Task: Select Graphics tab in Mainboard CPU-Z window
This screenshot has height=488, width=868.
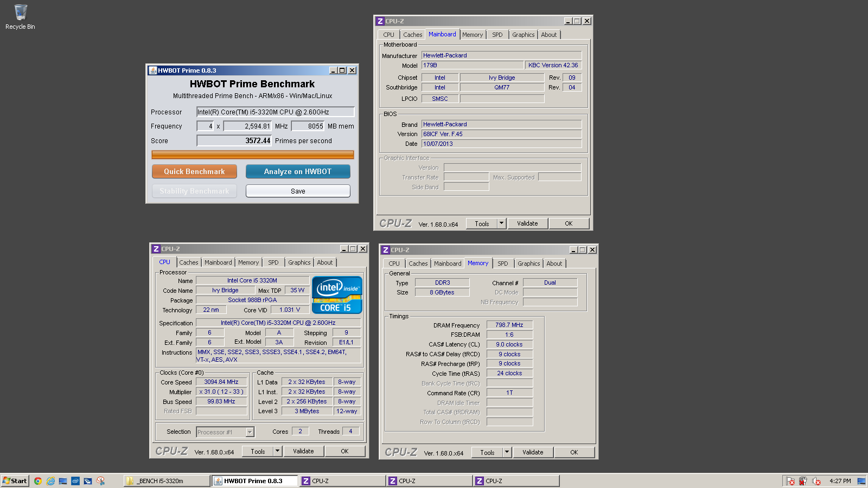Action: [x=524, y=35]
